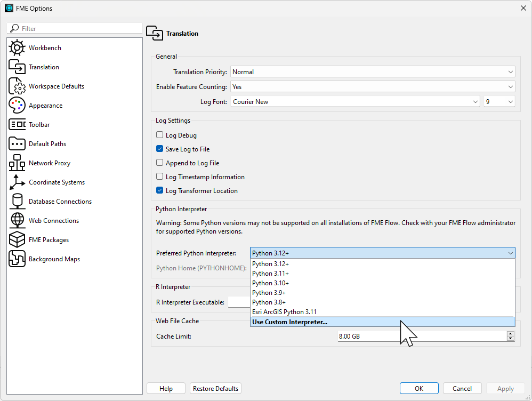The image size is (532, 401).
Task: Choose Python 3.9+ interpreter option
Action: pos(382,292)
